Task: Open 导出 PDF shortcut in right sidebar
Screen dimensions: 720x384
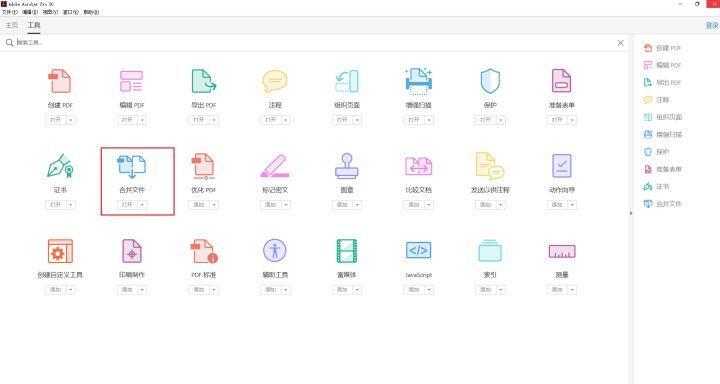Action: (x=663, y=83)
